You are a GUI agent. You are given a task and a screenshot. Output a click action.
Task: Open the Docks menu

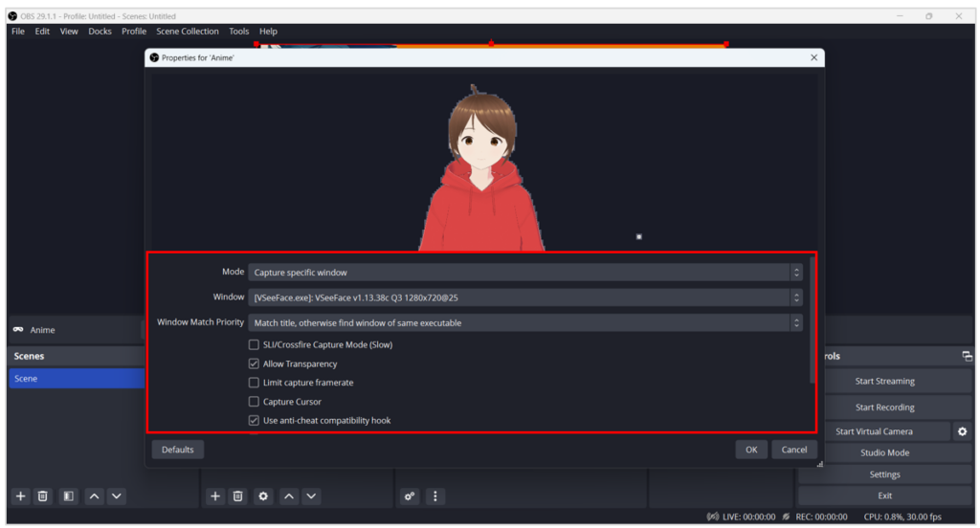coord(100,32)
